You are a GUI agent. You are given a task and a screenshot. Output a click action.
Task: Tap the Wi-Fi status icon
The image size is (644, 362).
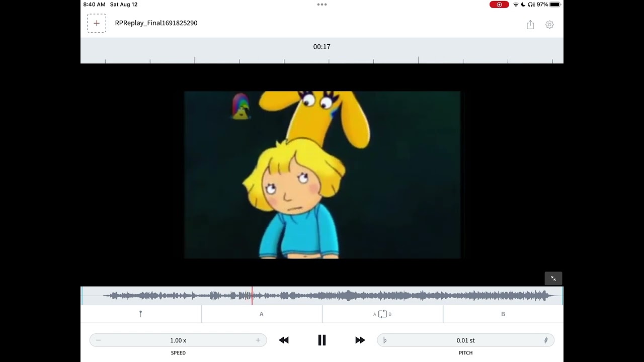coord(516,5)
